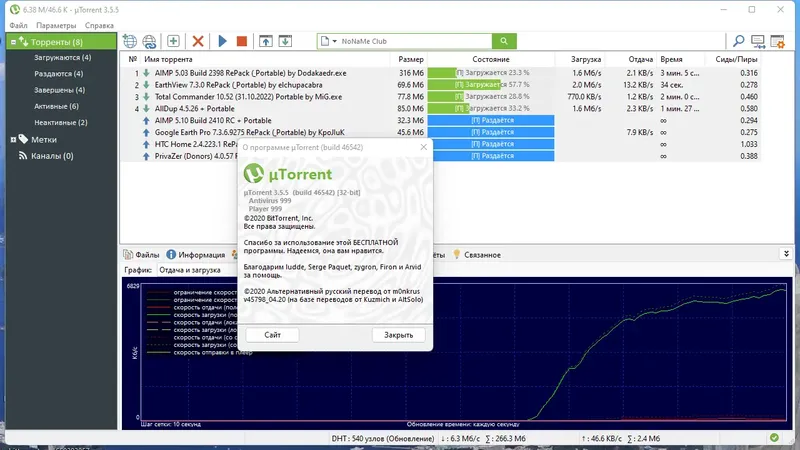Select Каналы (0) in the sidebar
This screenshot has width=800, height=450.
coord(52,156)
